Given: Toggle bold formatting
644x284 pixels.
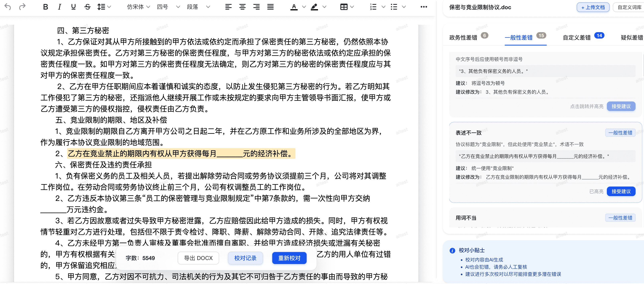Looking at the screenshot, I should (45, 7).
